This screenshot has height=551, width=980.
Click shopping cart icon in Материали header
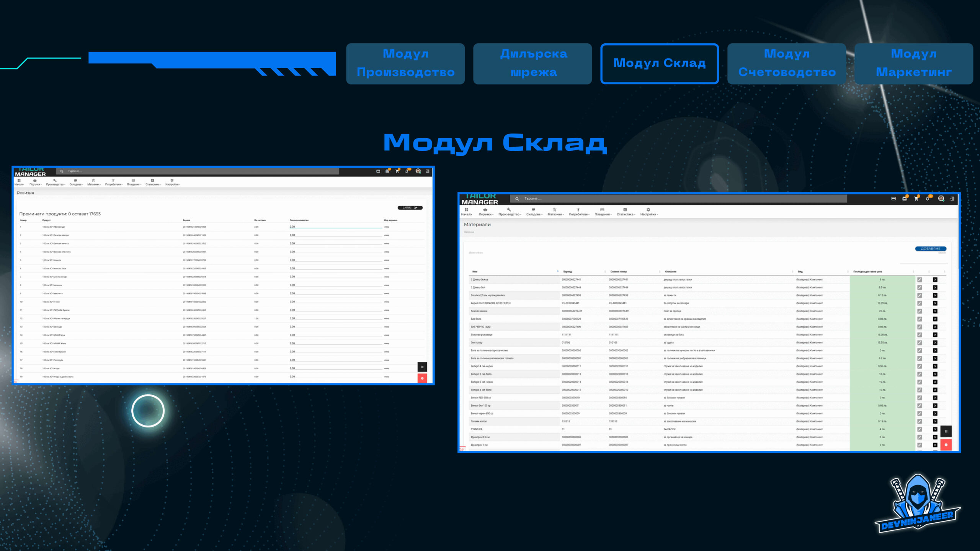coord(916,199)
